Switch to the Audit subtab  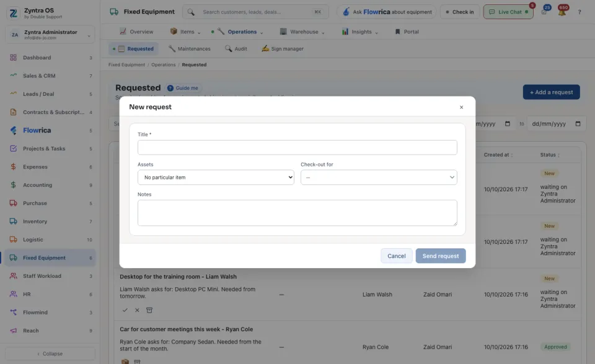[x=236, y=49]
